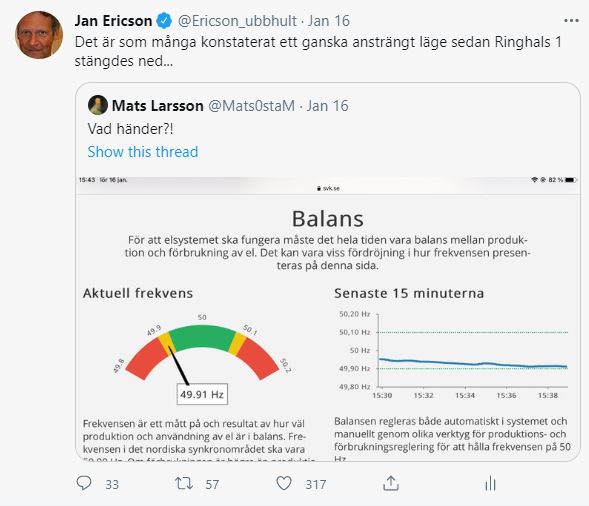
Task: Open Mats Larsson's small avatar
Action: [98, 106]
